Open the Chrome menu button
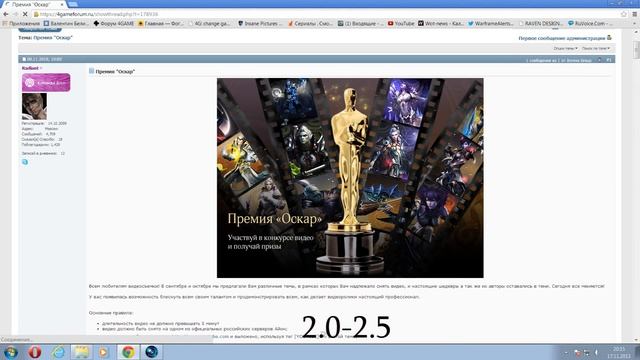The height and width of the screenshot is (360, 640). pos(634,14)
